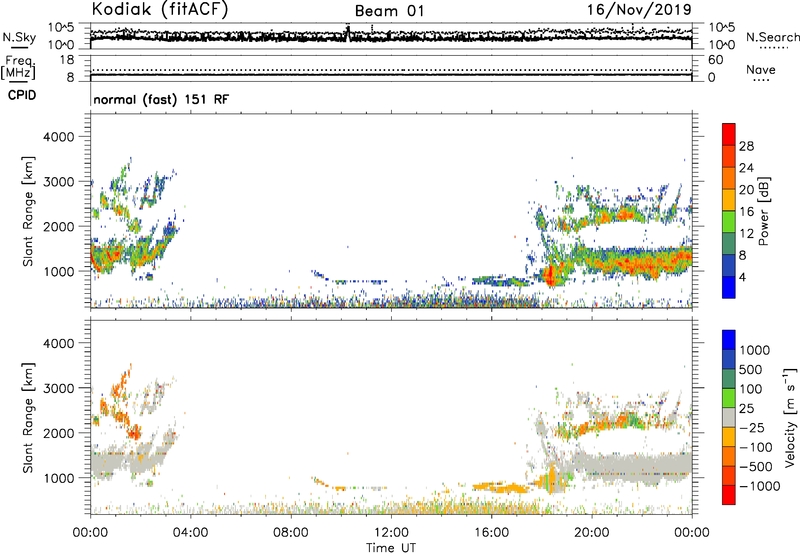
Task: Click the '12:00' time tick label
Action: pos(391,533)
